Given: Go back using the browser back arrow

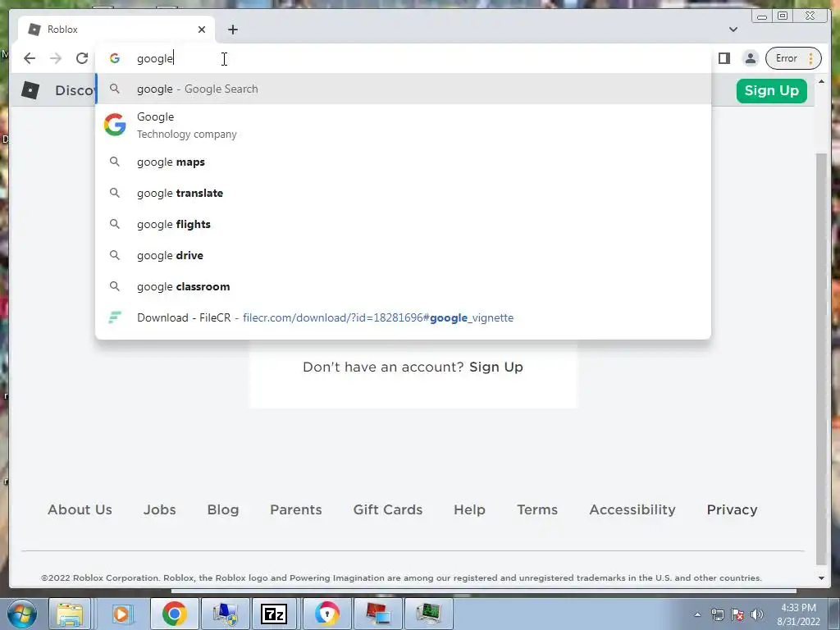Looking at the screenshot, I should (30, 58).
